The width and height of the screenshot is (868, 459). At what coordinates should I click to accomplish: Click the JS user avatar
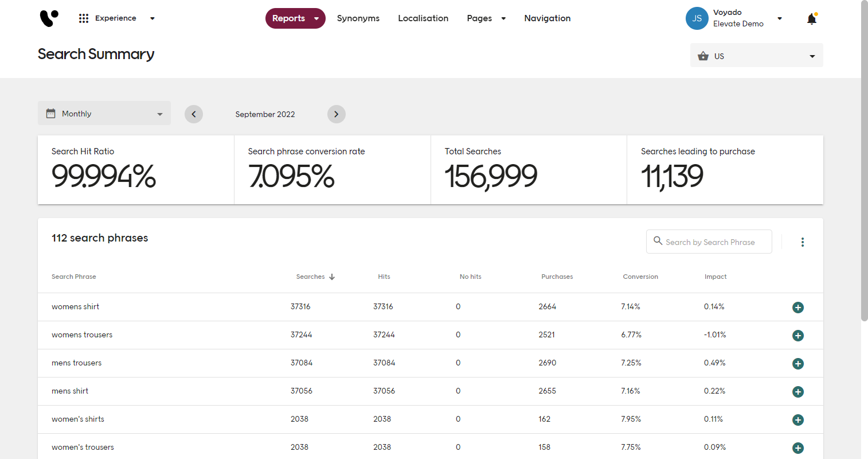click(697, 18)
